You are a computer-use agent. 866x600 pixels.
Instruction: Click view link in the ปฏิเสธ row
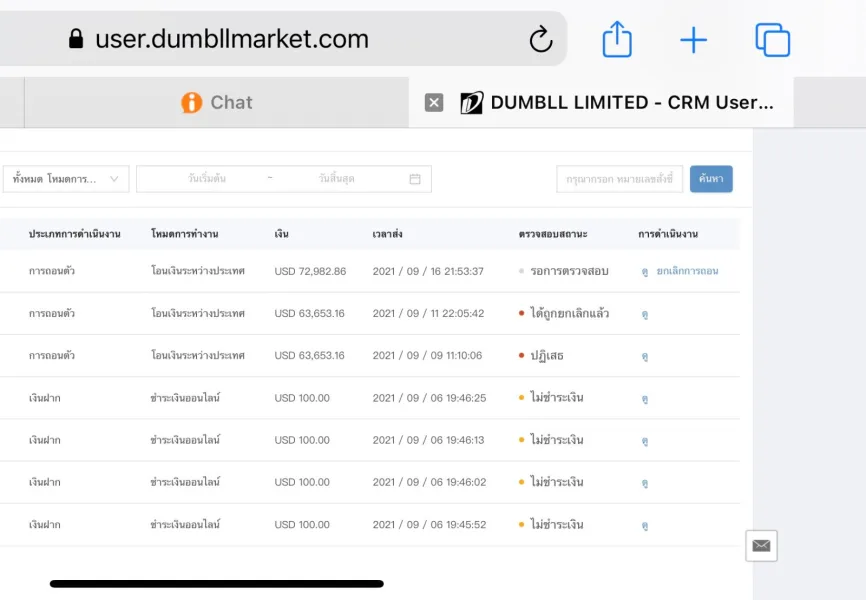(645, 356)
